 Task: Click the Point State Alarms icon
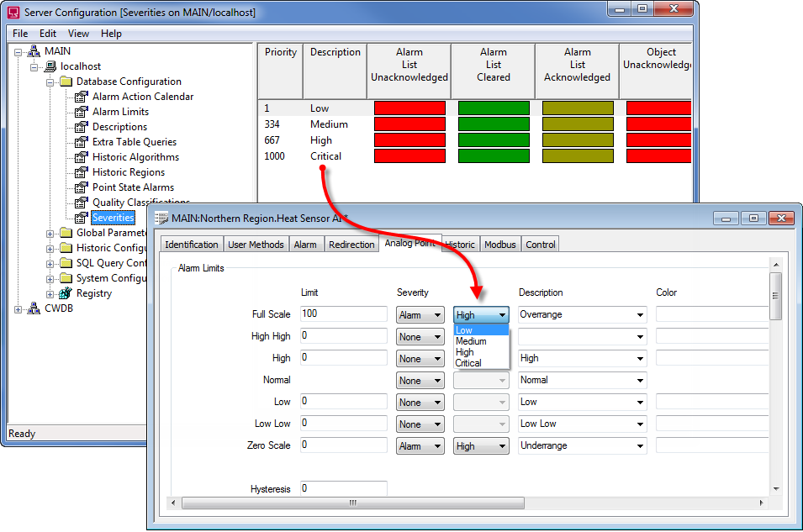pos(82,187)
